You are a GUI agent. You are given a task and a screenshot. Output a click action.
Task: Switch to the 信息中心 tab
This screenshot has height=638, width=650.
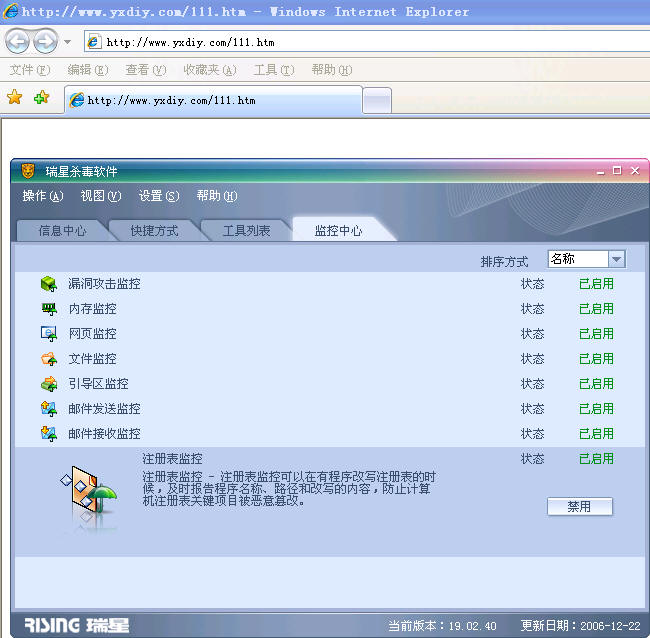tap(63, 230)
